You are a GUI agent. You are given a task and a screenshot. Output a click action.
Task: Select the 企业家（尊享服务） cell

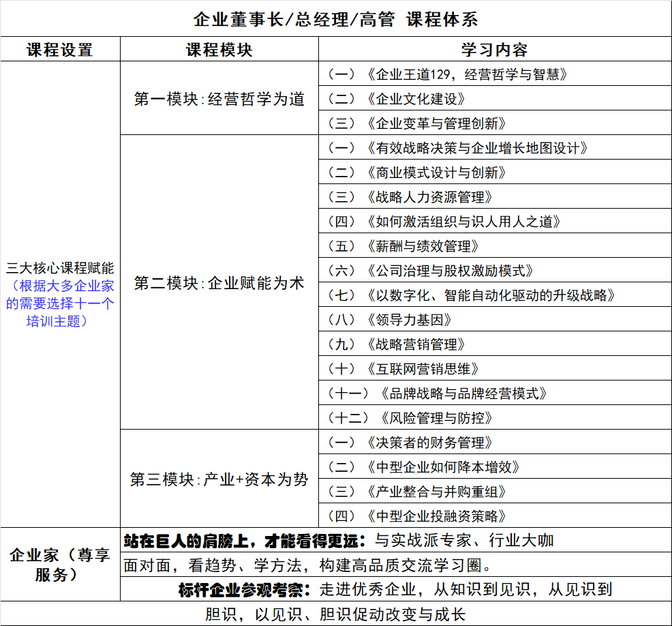tap(60, 565)
